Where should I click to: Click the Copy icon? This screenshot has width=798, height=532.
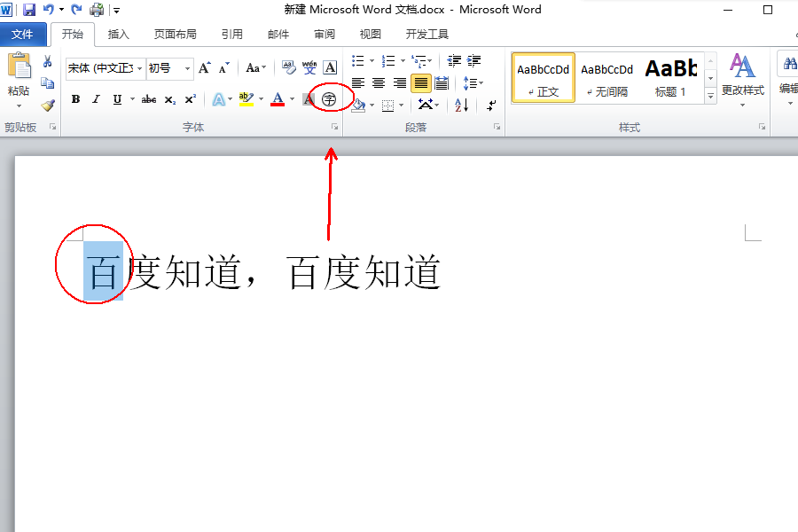[x=47, y=83]
